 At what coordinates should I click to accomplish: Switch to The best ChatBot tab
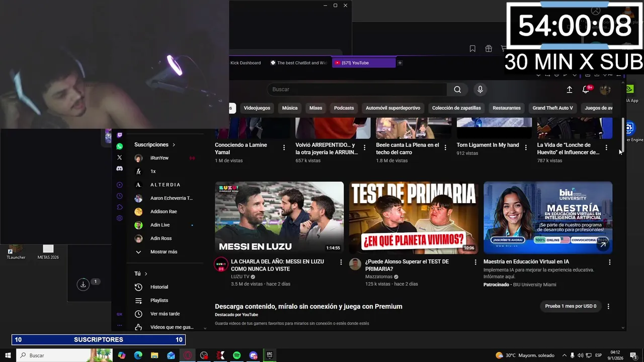pyautogui.click(x=298, y=63)
